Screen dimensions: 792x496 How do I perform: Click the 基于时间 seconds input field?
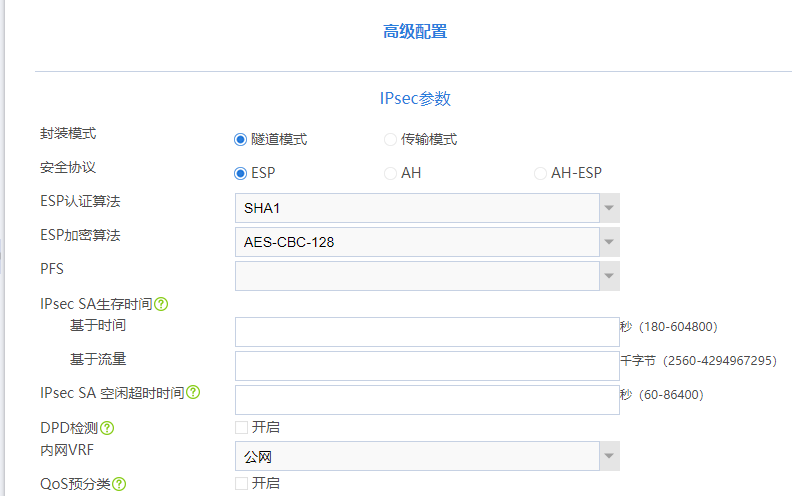tap(427, 332)
